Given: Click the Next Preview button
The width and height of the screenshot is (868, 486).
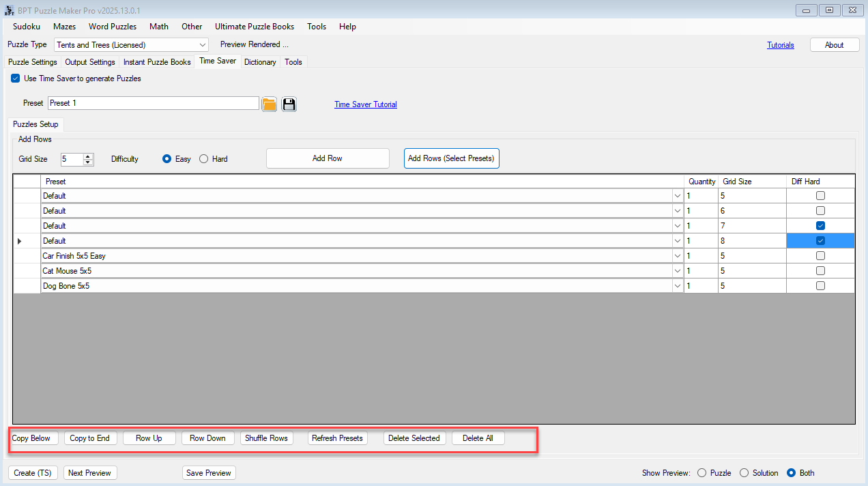Looking at the screenshot, I should point(89,473).
